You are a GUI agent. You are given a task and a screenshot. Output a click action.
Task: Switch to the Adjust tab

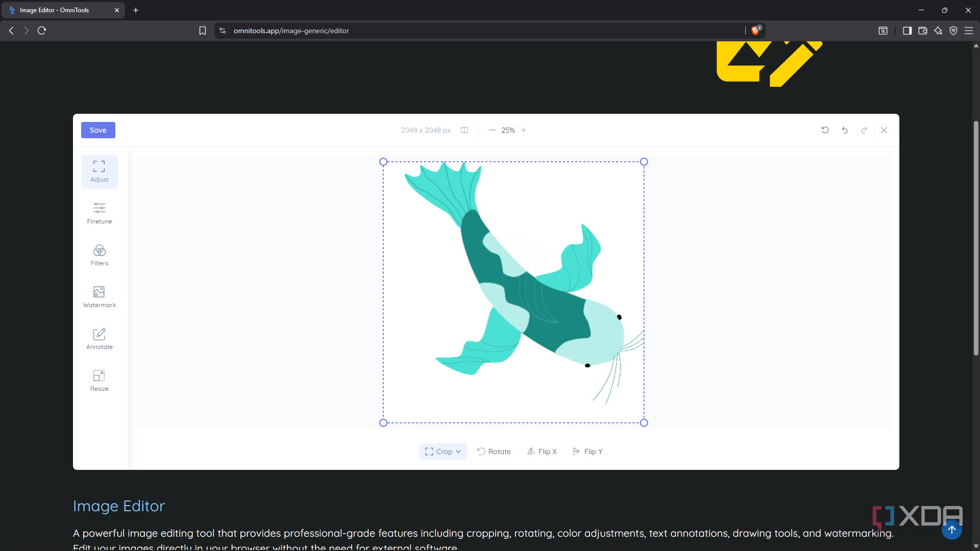[x=99, y=171]
